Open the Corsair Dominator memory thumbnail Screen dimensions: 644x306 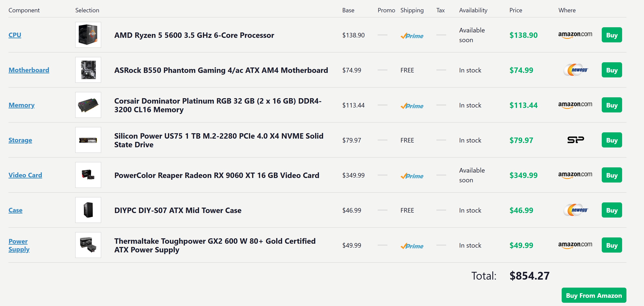tap(88, 105)
